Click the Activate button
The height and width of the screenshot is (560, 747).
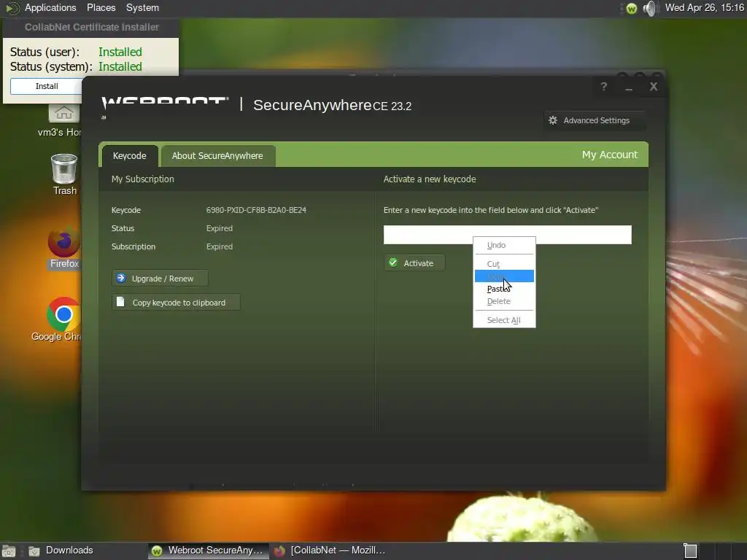(x=414, y=262)
